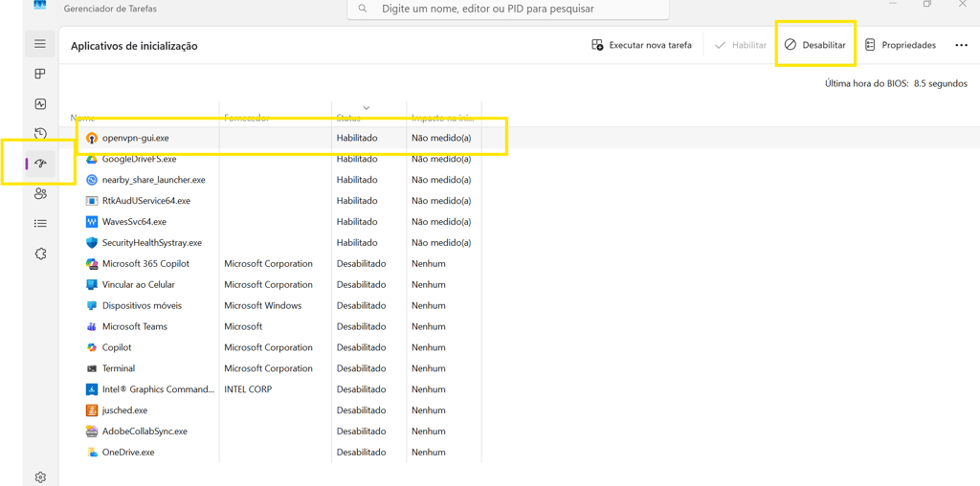Click Microsoft Windows publisher cell
980x486 pixels.
point(263,305)
